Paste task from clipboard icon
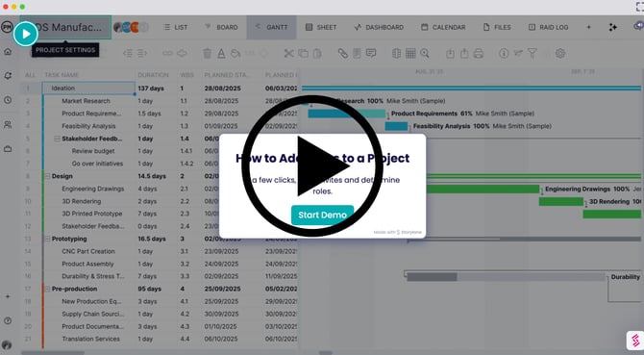The width and height of the screenshot is (644, 355). pos(317,54)
